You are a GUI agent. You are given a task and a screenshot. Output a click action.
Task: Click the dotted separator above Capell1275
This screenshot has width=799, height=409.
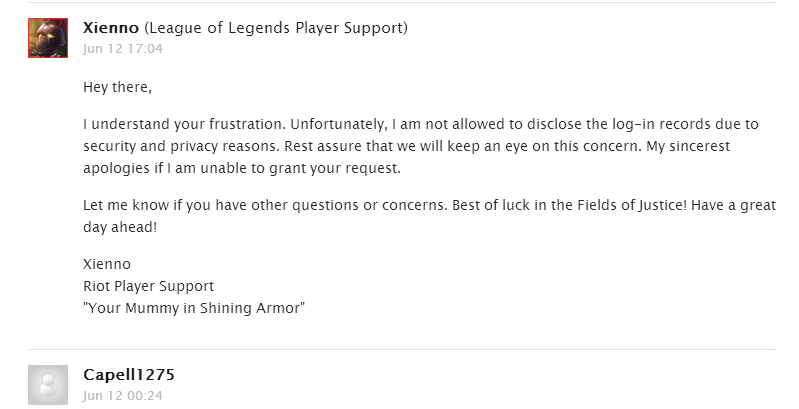pos(400,349)
